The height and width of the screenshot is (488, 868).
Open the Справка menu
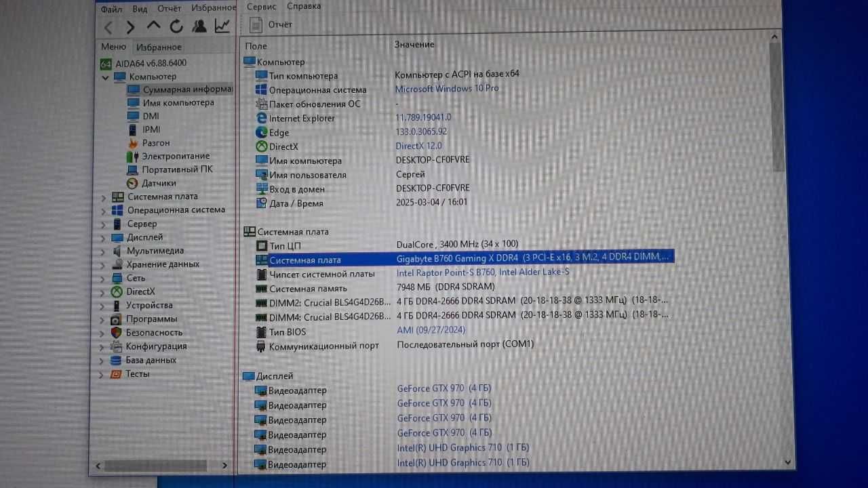click(x=304, y=6)
